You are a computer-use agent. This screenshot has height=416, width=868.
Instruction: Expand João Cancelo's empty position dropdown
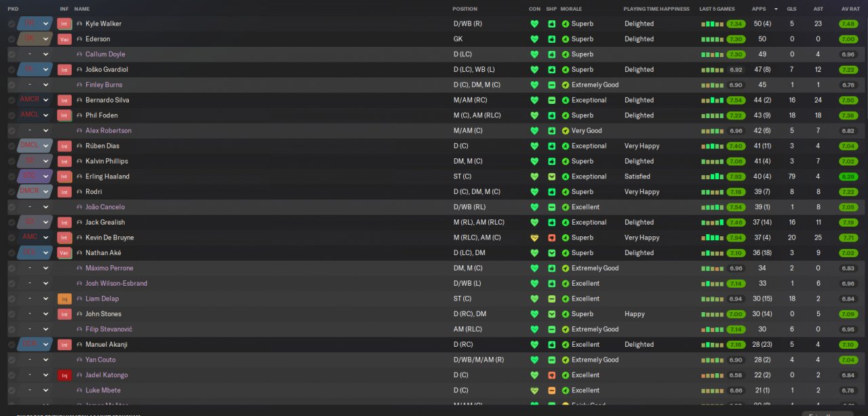pyautogui.click(x=45, y=207)
